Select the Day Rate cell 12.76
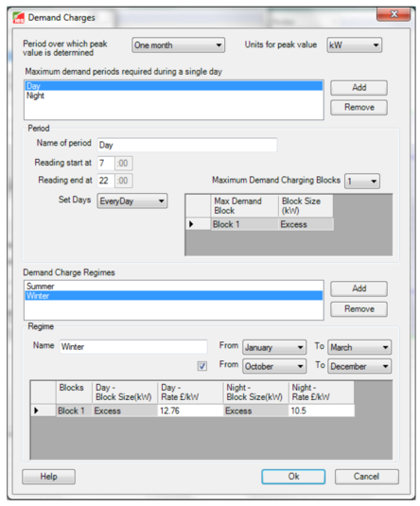This screenshot has width=420, height=506. [190, 410]
